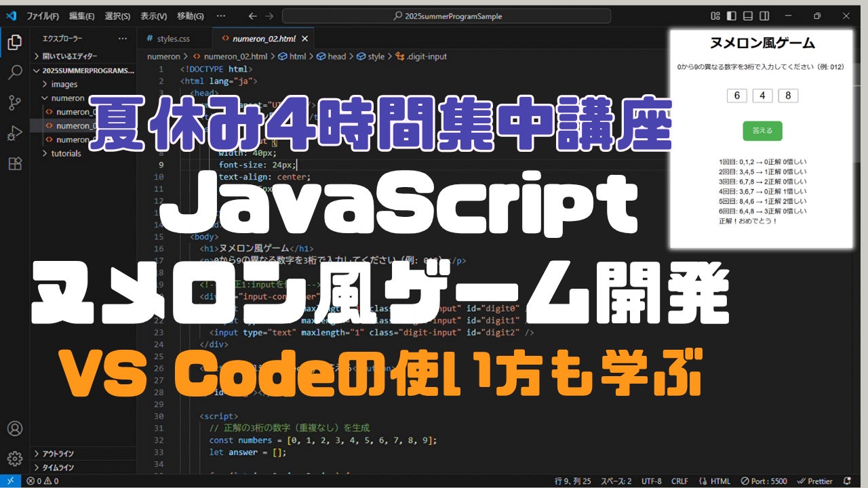Viewport: 868px width, 488px height.
Task: Collapse the 2025SUMMERPROGRAMS... root folder
Action: pyautogui.click(x=83, y=70)
